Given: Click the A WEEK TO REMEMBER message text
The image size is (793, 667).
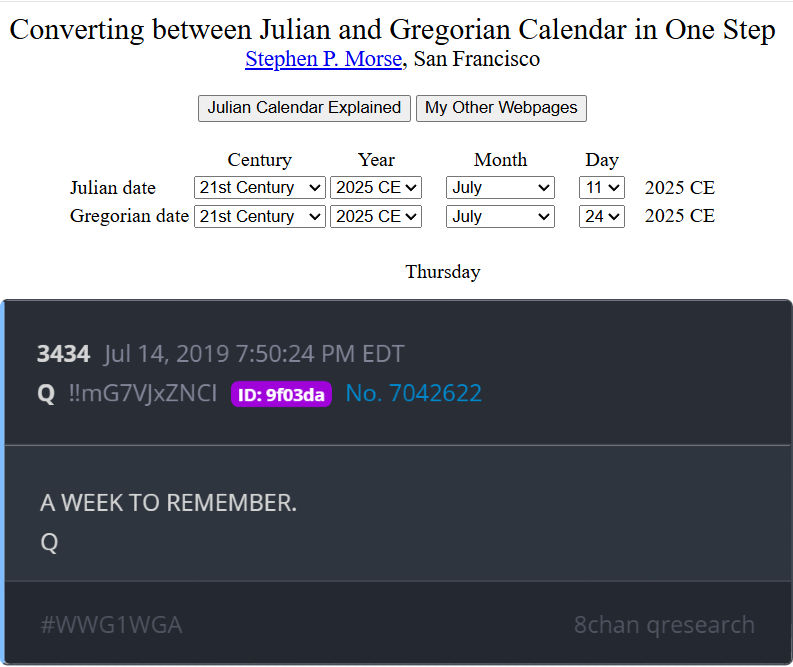Looking at the screenshot, I should click(168, 502).
